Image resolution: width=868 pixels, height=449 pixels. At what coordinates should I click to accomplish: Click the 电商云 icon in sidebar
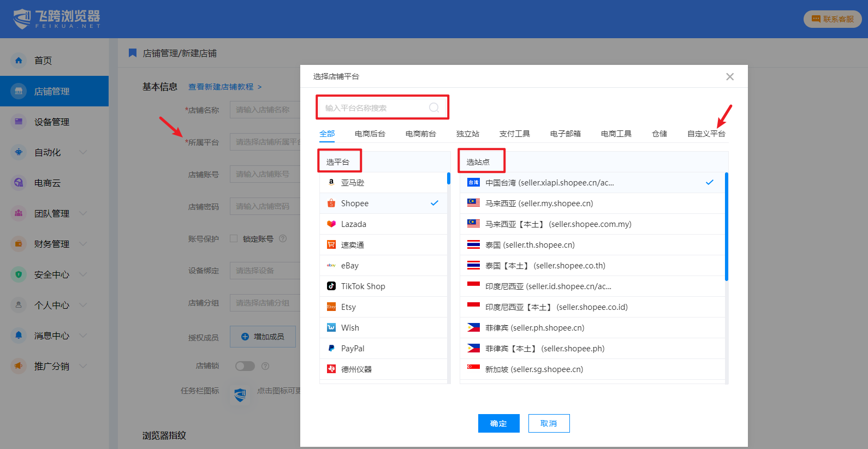(19, 183)
